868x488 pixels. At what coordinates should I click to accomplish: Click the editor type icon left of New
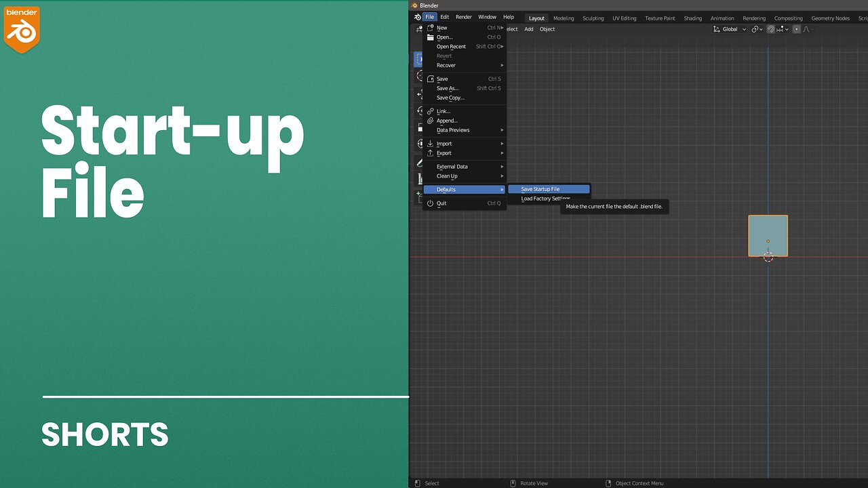[418, 28]
